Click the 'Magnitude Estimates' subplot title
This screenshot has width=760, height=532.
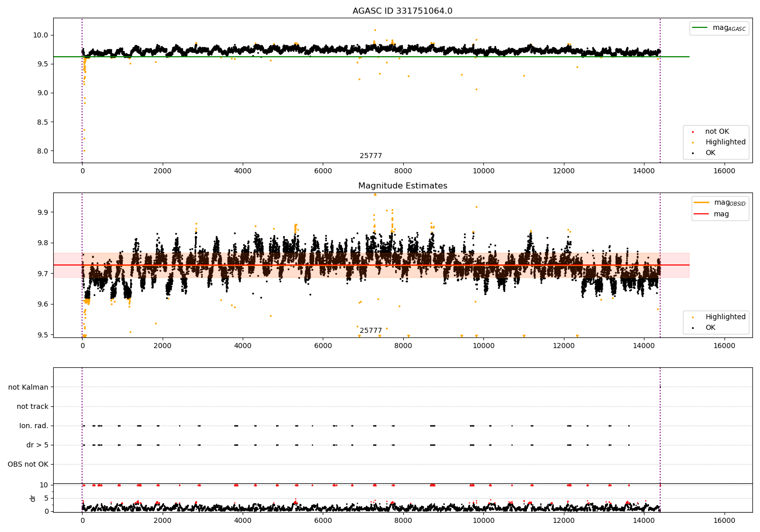tap(402, 186)
